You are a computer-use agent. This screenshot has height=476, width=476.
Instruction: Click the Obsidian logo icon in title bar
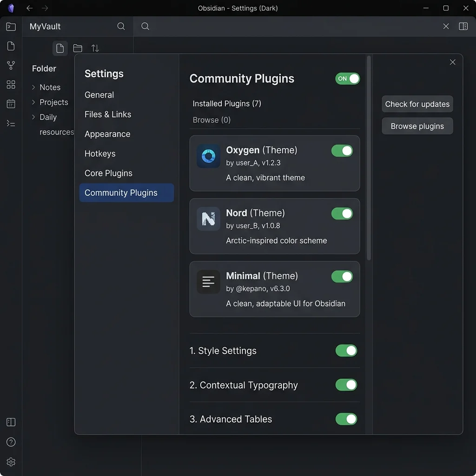[11, 8]
